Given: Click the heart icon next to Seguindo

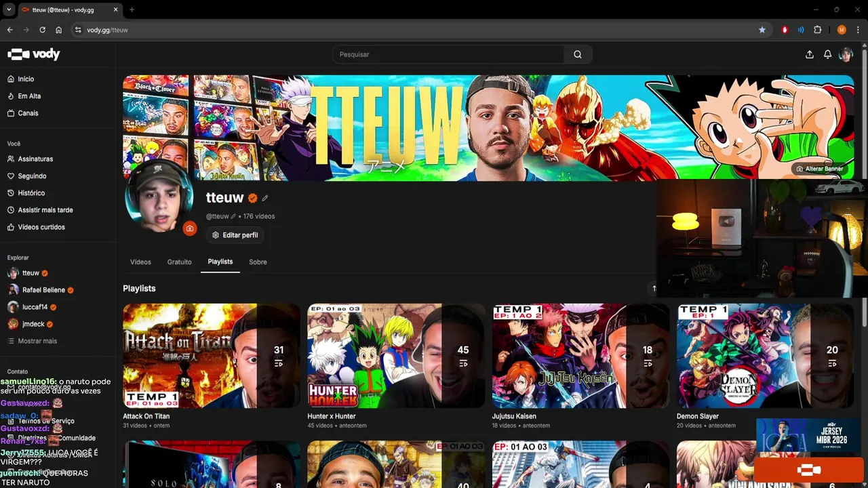Looking at the screenshot, I should tap(11, 176).
